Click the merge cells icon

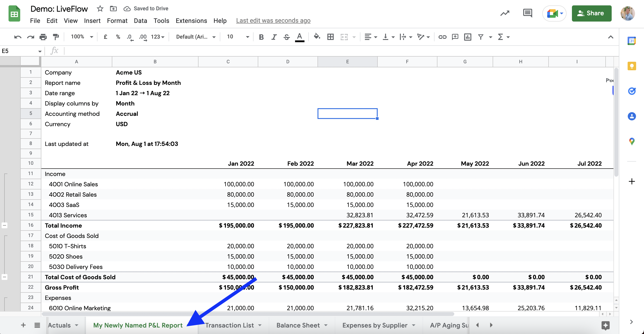pyautogui.click(x=344, y=37)
